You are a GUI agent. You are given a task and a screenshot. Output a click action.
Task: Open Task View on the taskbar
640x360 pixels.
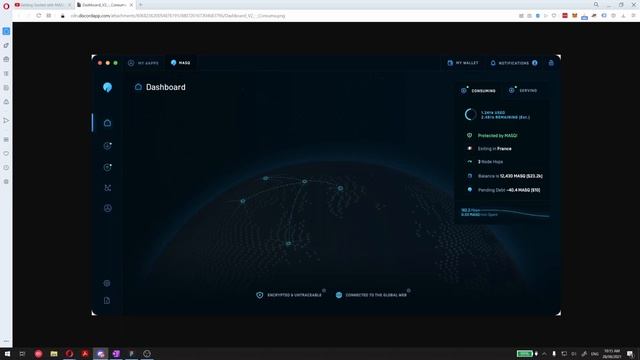click(x=22, y=353)
